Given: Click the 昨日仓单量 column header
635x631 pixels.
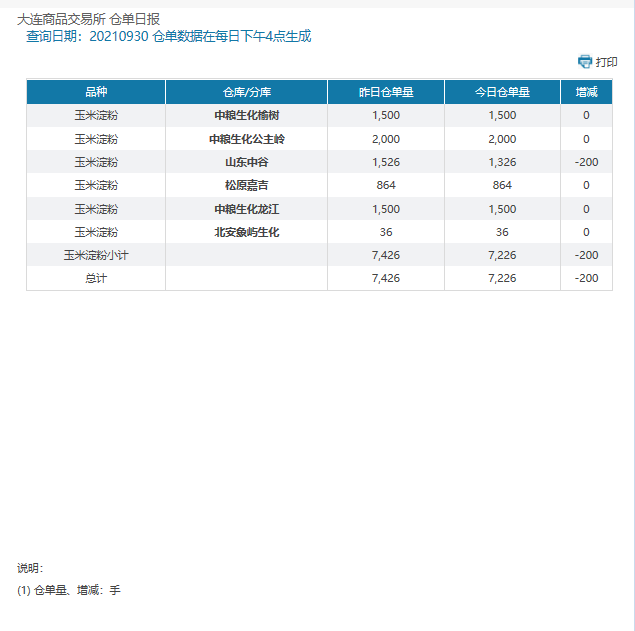Looking at the screenshot, I should pos(386,92).
